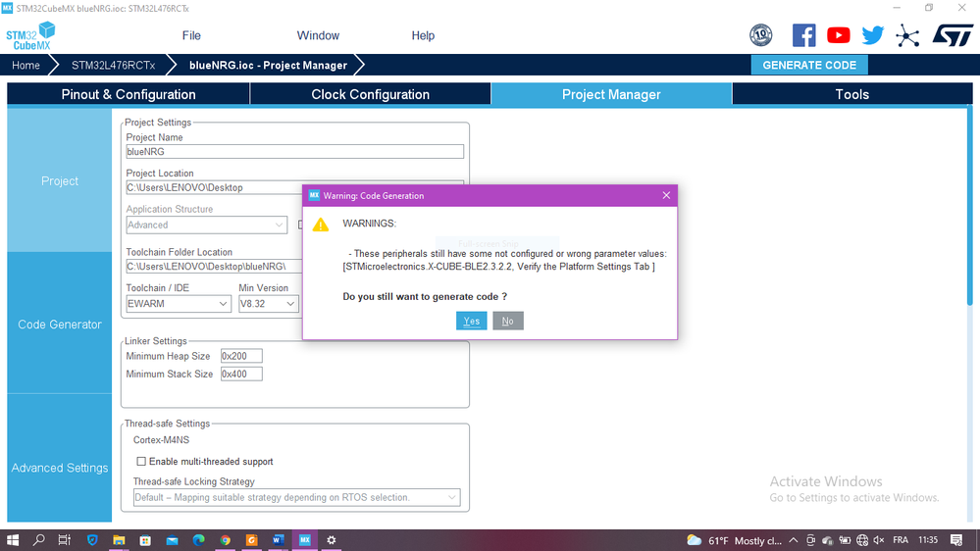Check battery status tray icon
The height and width of the screenshot is (551, 980).
pos(845,540)
